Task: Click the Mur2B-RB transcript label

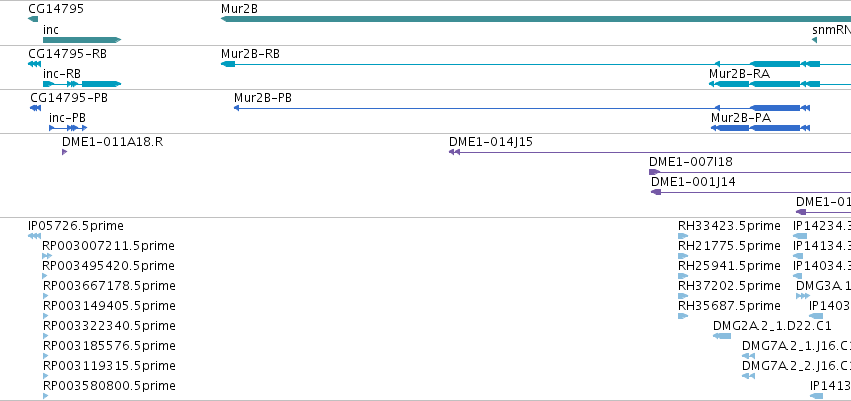Action: pos(250,54)
